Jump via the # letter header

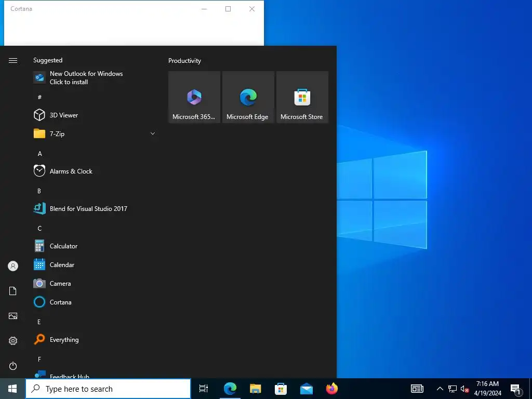[39, 97]
